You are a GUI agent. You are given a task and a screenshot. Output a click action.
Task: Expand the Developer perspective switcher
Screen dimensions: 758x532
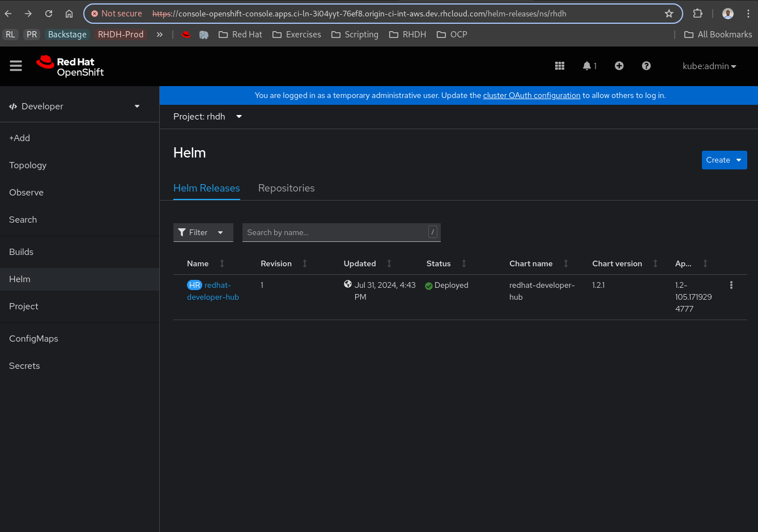tap(75, 107)
